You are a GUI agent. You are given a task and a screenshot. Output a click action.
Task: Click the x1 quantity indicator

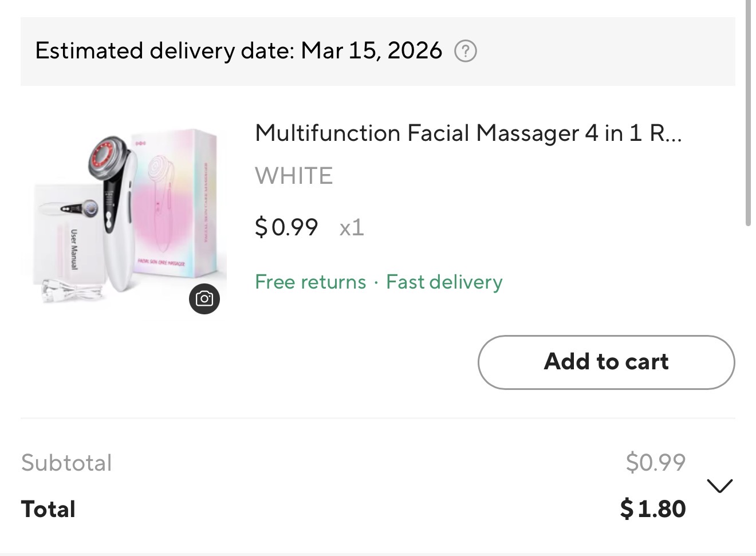tap(352, 227)
